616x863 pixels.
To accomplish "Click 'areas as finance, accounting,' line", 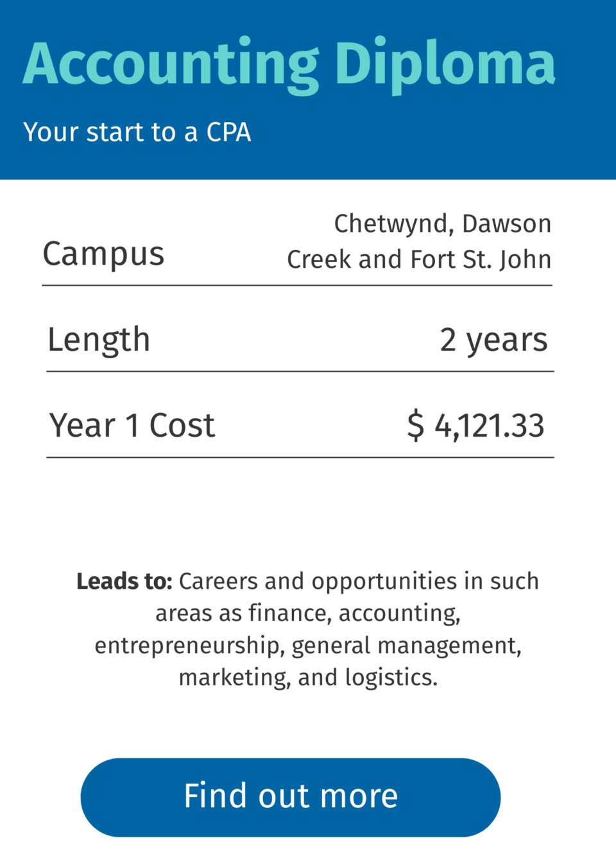I will coord(308,613).
